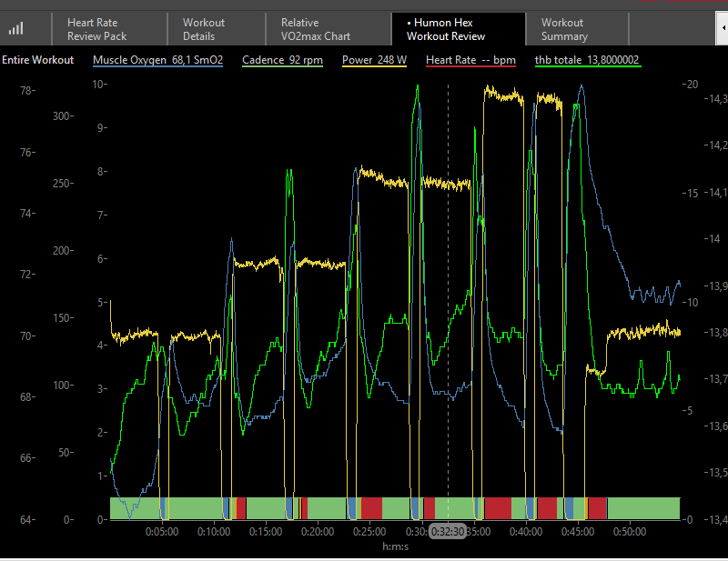Click the 0:50:00 tick on the time axis
The image size is (728, 561).
[630, 531]
